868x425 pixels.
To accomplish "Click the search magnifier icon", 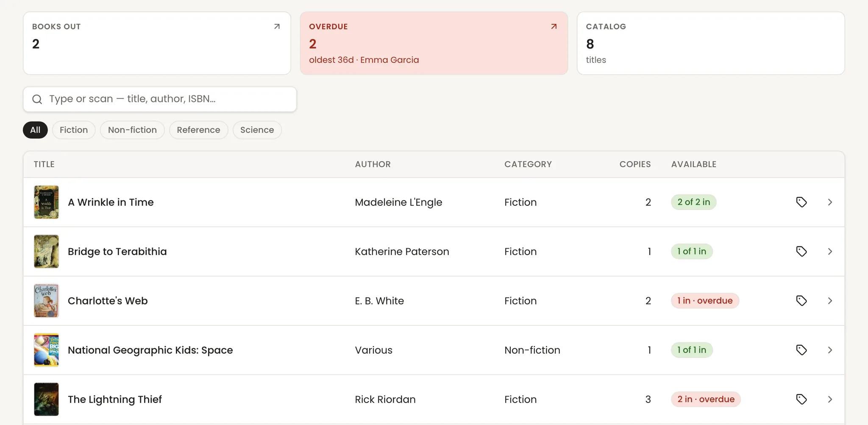I will coord(37,99).
